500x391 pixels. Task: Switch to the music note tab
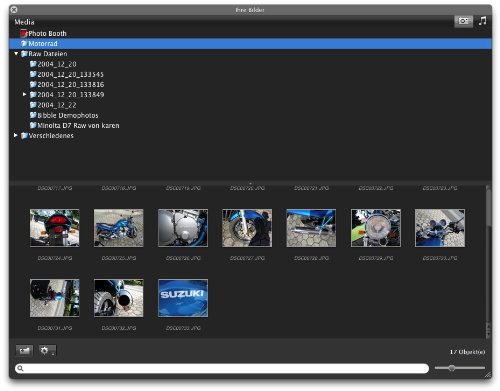482,21
